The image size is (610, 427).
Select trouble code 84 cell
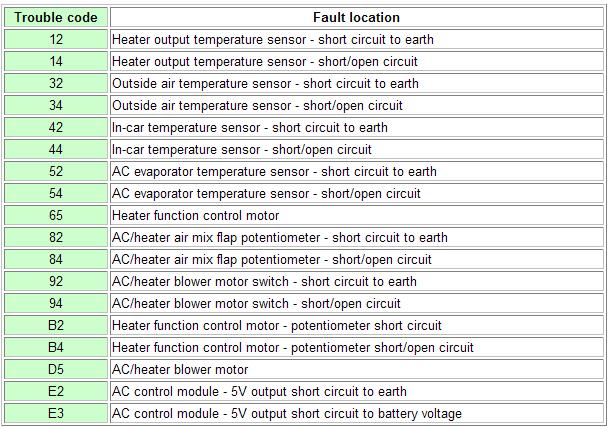pyautogui.click(x=56, y=260)
